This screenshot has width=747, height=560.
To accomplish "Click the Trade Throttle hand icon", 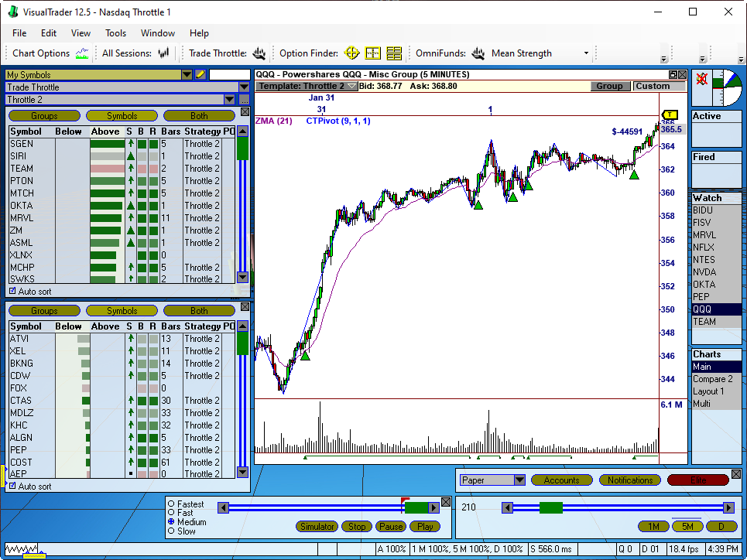I will tap(259, 53).
